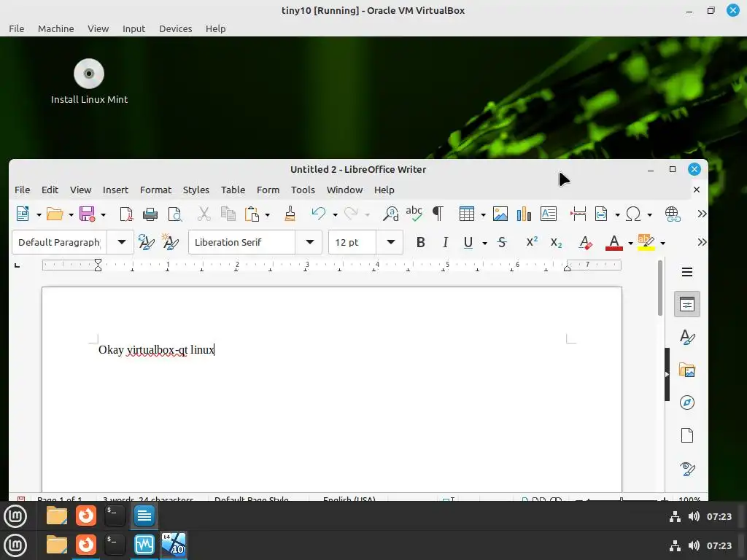Screen dimensions: 747x560
Task: Click the Redo arrow icon
Action: pos(351,214)
